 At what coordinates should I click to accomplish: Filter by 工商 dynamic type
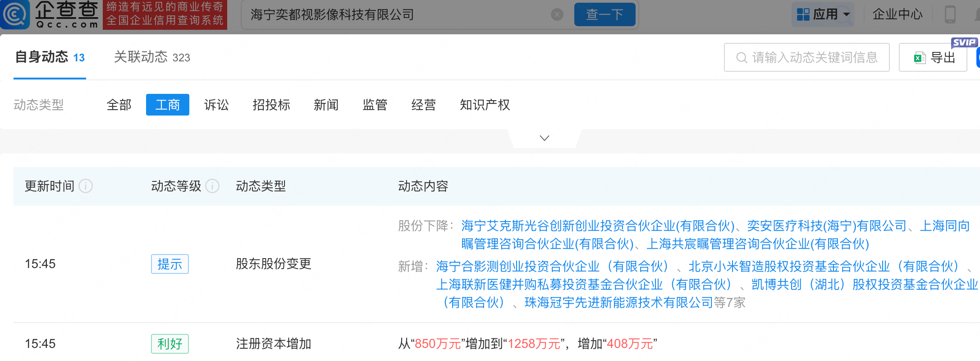pyautogui.click(x=168, y=105)
